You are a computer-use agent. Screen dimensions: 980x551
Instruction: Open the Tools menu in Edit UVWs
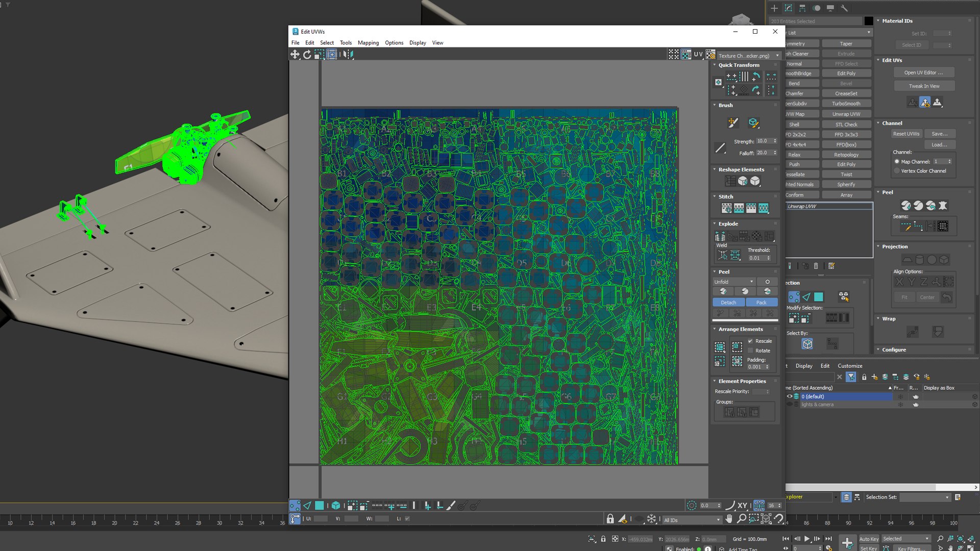pos(346,43)
